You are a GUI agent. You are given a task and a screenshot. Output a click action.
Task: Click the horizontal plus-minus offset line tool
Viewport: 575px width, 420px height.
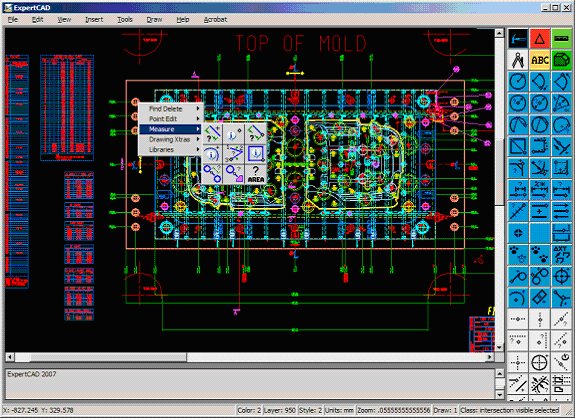point(539,212)
